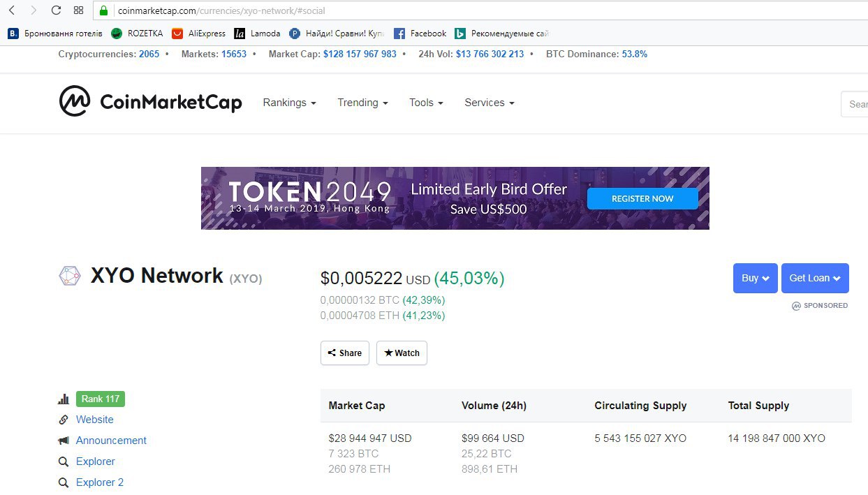
Task: Click the magnifier icon beside Explorer 2
Action: click(64, 482)
